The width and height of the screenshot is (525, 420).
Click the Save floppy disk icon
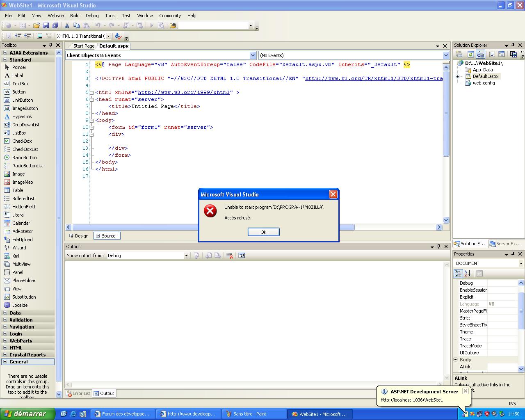pyautogui.click(x=46, y=25)
